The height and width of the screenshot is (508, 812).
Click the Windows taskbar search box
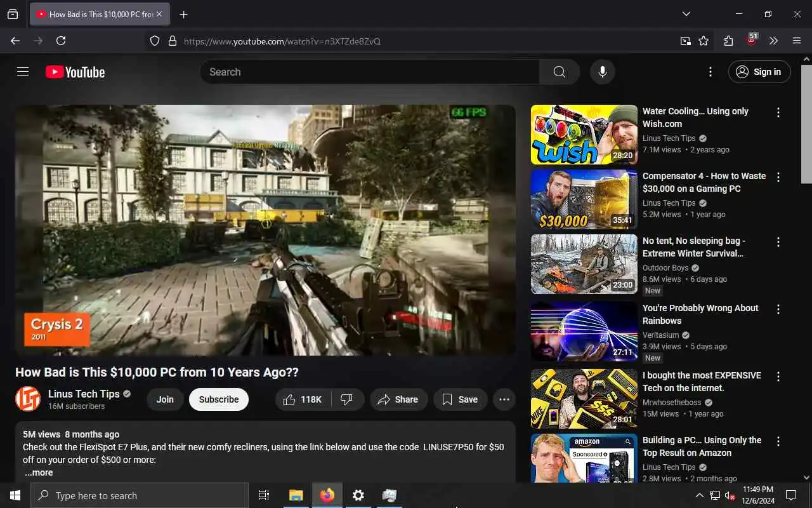[140, 495]
